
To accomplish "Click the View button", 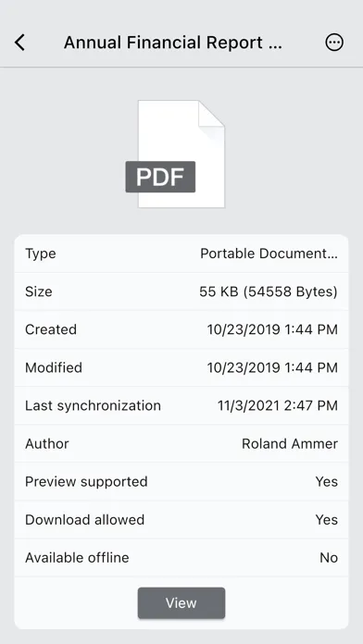I will tap(181, 603).
